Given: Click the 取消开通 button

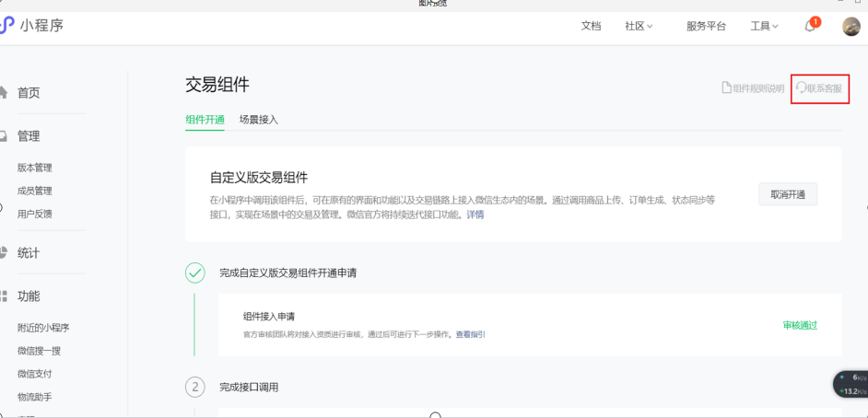Looking at the screenshot, I should [788, 194].
